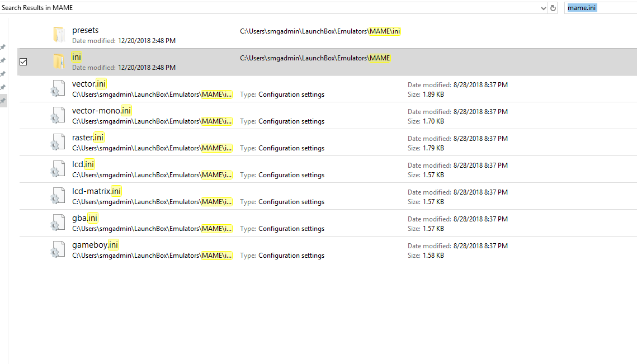The image size is (637, 364).
Task: Click the ini folder path ending Emulators\MAME
Action: 315,58
